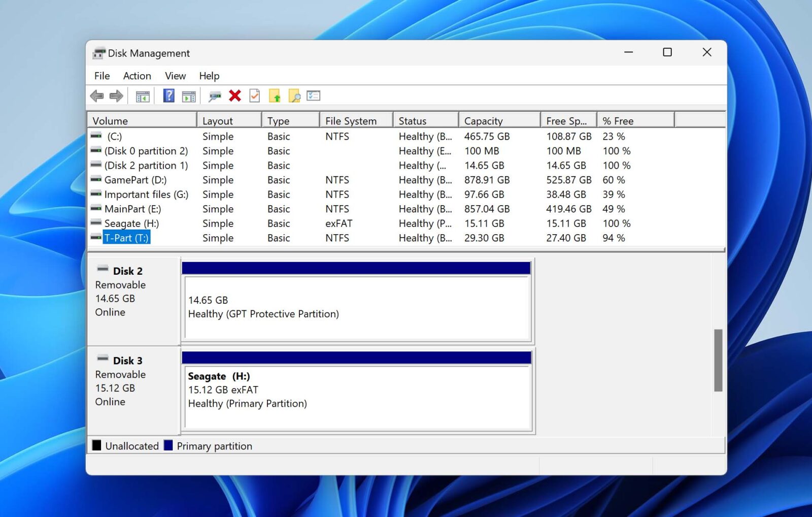Open Help via the blue question mark icon
This screenshot has height=517, width=812.
click(167, 95)
